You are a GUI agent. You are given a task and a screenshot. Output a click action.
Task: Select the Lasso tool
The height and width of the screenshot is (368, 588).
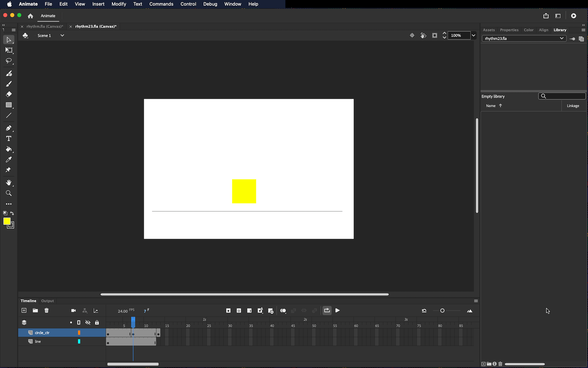point(9,61)
